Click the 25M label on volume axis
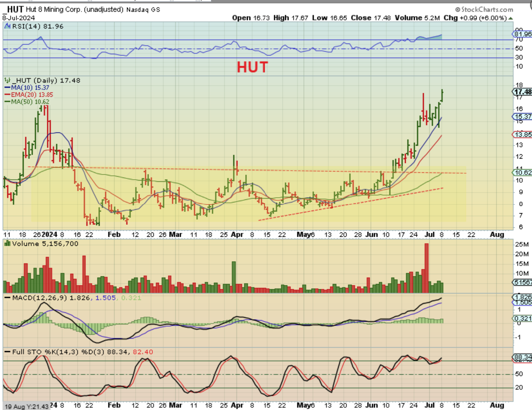The width and height of the screenshot is (532, 410). point(522,244)
